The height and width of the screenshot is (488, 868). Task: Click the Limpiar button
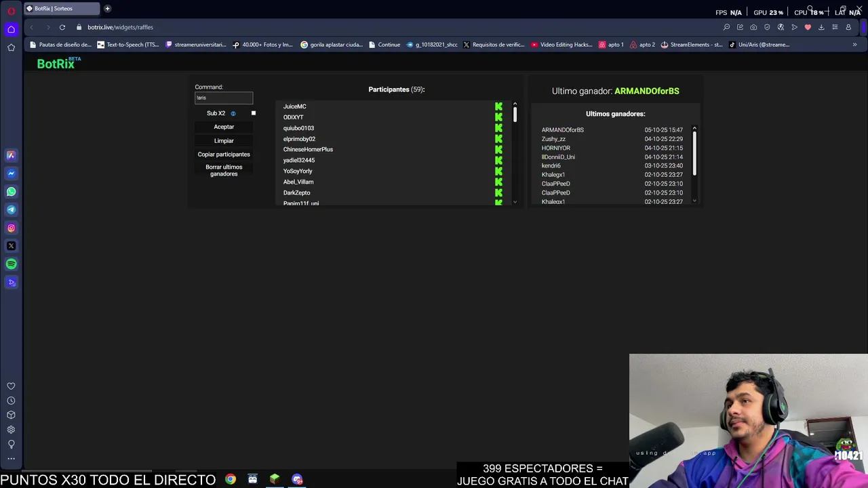224,141
